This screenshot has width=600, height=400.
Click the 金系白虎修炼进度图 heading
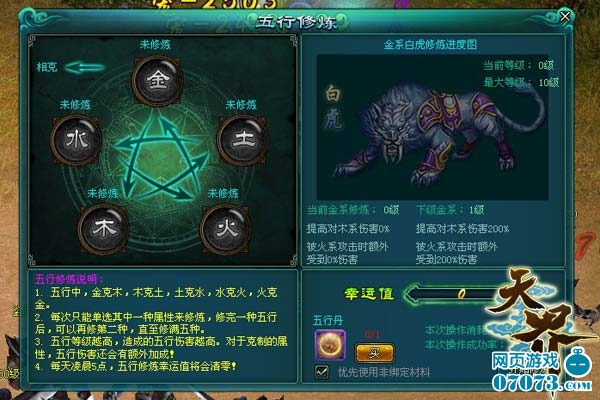point(430,45)
